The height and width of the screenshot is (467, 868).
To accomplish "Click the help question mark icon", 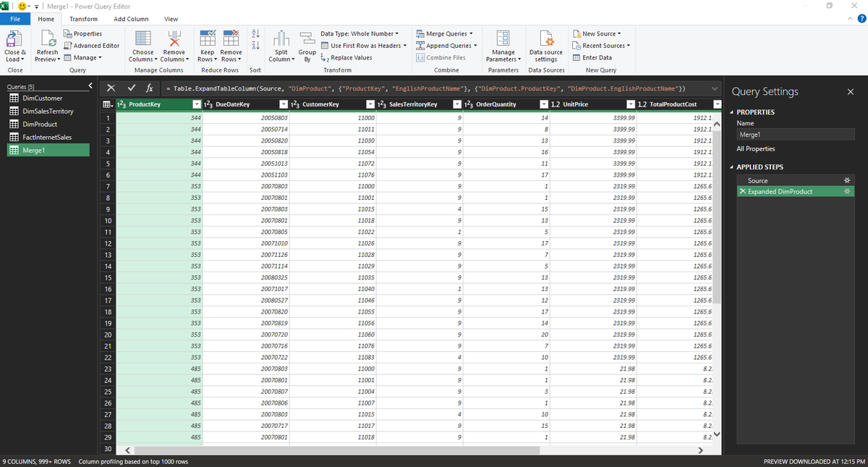I will click(x=861, y=19).
